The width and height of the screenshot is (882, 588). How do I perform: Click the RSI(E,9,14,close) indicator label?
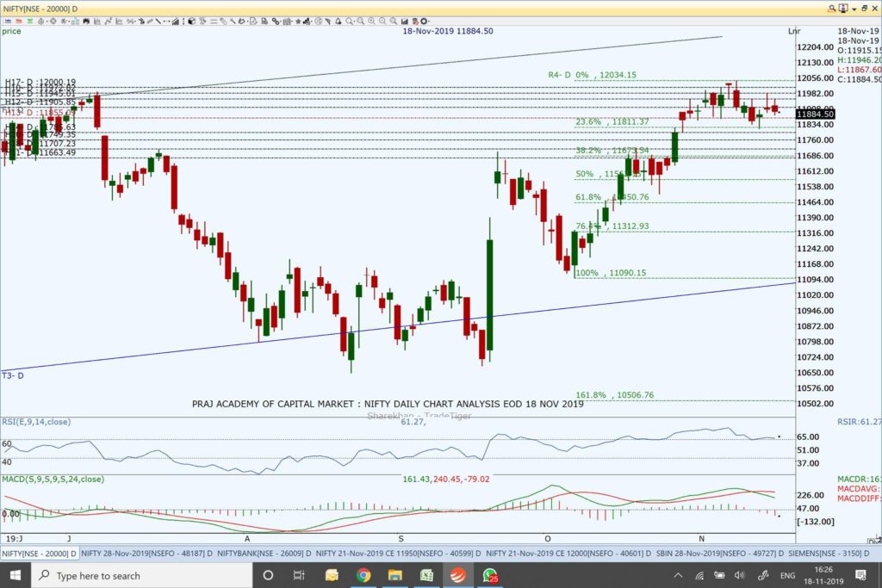tap(36, 422)
